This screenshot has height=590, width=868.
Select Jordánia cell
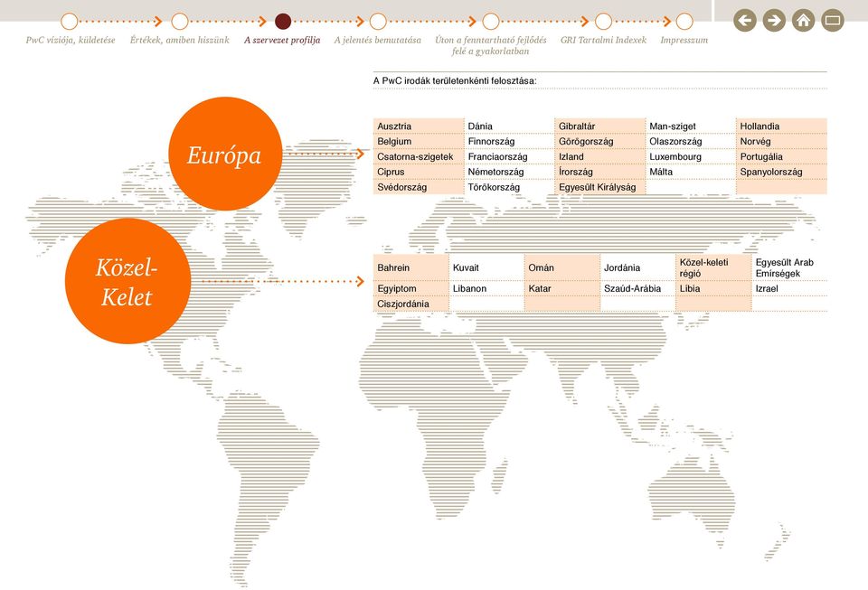pyautogui.click(x=637, y=267)
